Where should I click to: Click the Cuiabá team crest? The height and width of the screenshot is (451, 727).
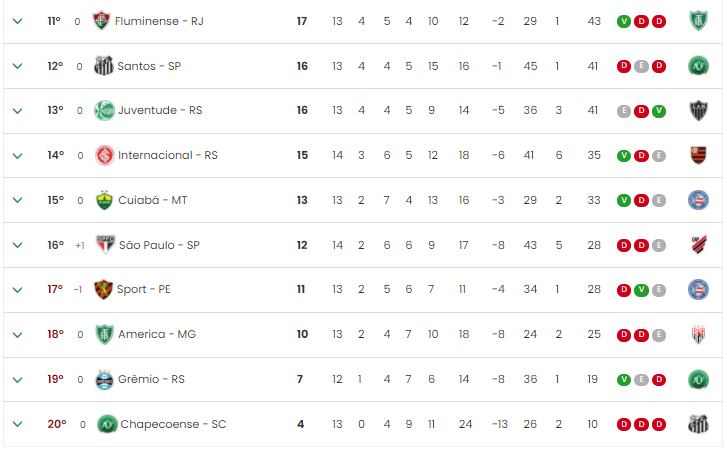click(104, 200)
